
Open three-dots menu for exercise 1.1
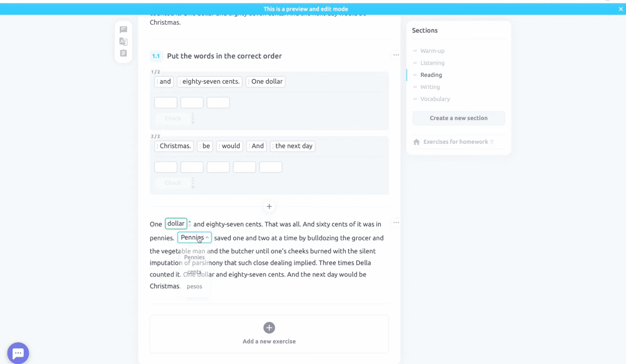396,55
